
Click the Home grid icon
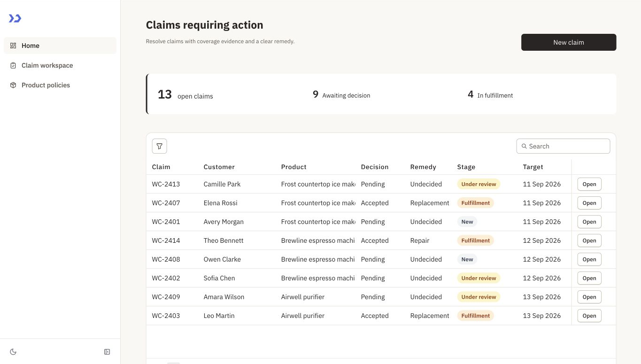13,46
